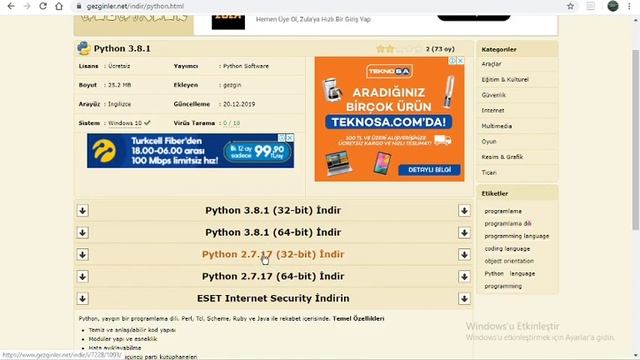Image resolution: width=640 pixels, height=360 pixels.
Task: Select the coding language tag
Action: 507,249
